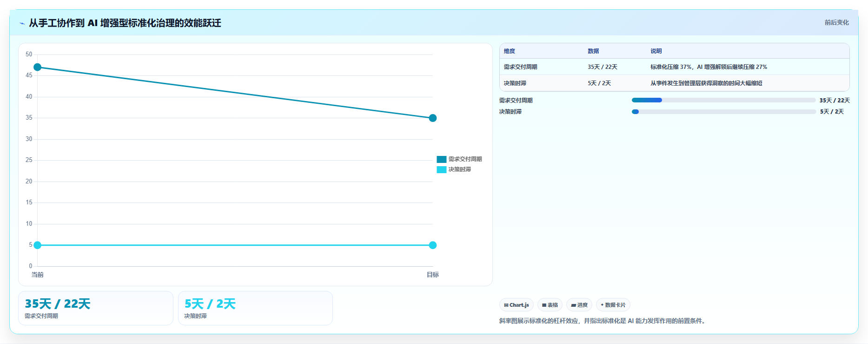Click the 斜率图展示标准化的杠杆效应 footnote
Image resolution: width=868 pixels, height=344 pixels.
(x=602, y=321)
